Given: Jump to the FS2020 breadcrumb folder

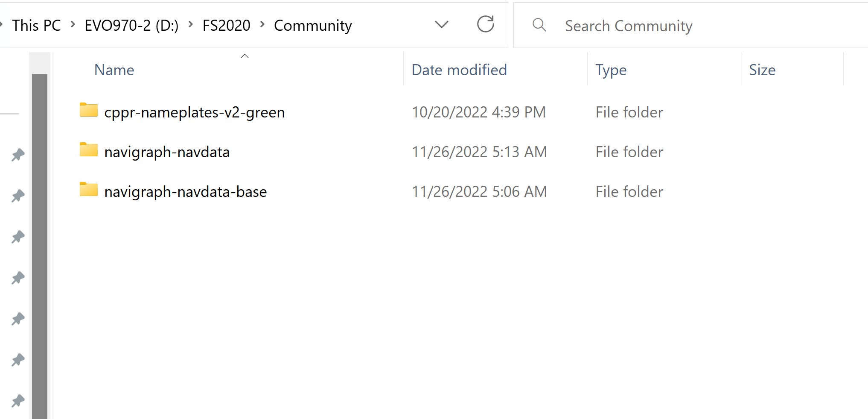Looking at the screenshot, I should (x=226, y=26).
